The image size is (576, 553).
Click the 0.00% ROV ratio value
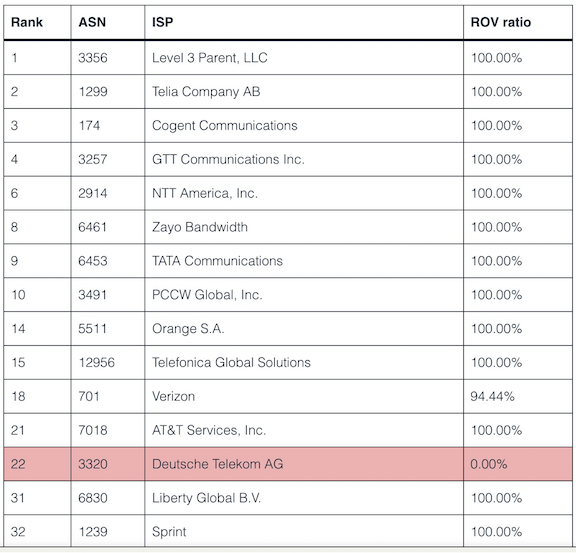coord(489,464)
